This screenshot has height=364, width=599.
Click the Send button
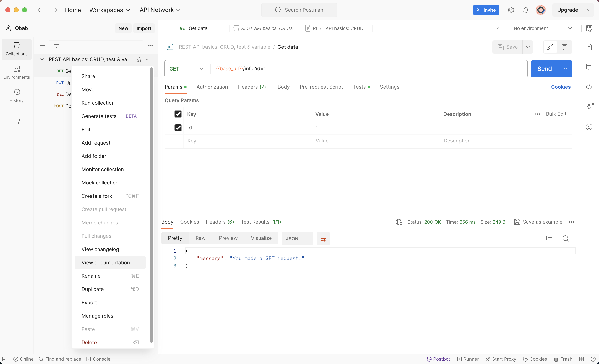point(545,69)
